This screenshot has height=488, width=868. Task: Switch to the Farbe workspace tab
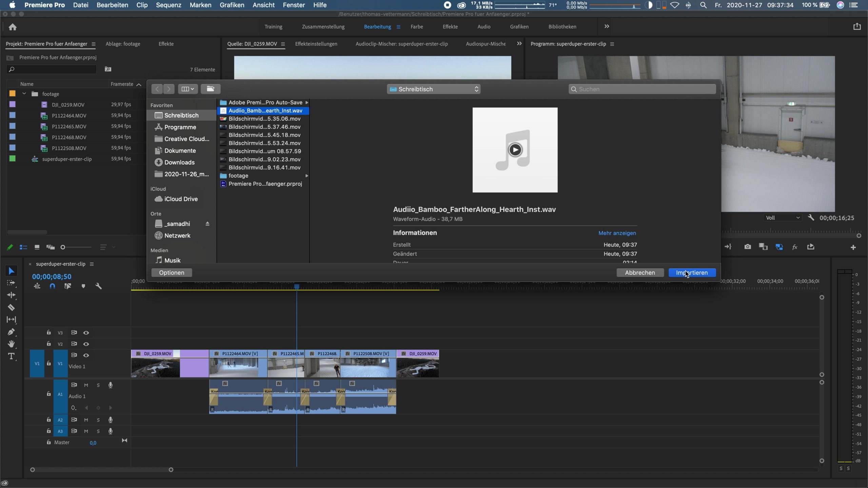[416, 27]
